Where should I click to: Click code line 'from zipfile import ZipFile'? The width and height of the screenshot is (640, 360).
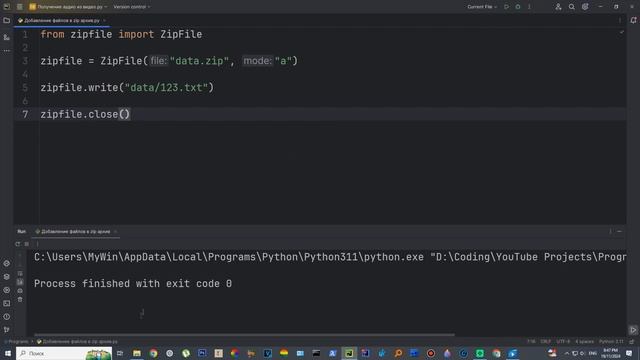[x=121, y=34]
